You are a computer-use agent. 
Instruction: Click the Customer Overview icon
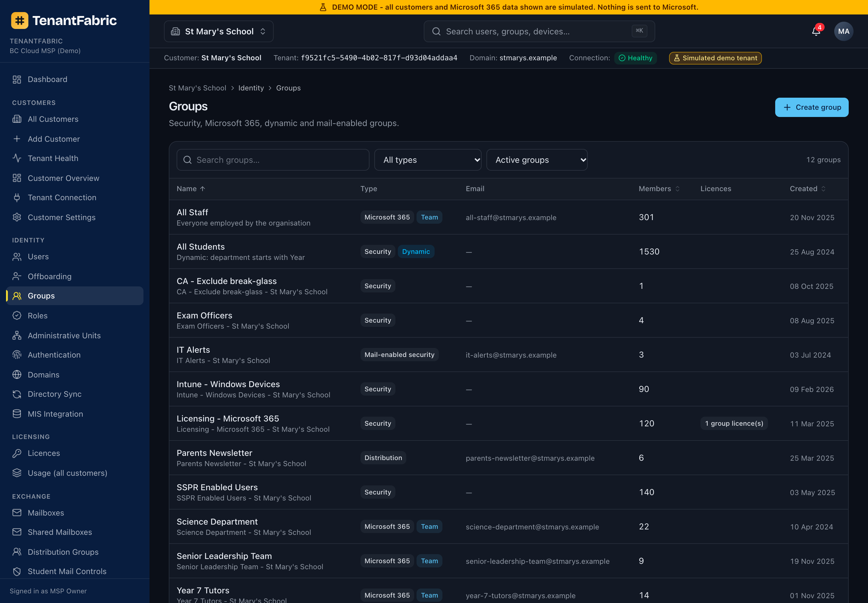coord(17,178)
